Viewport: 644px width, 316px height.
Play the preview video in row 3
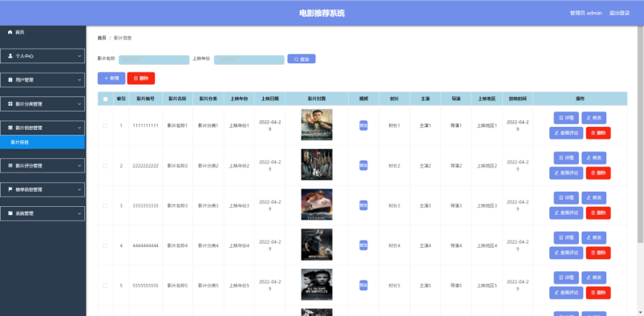pyautogui.click(x=363, y=205)
